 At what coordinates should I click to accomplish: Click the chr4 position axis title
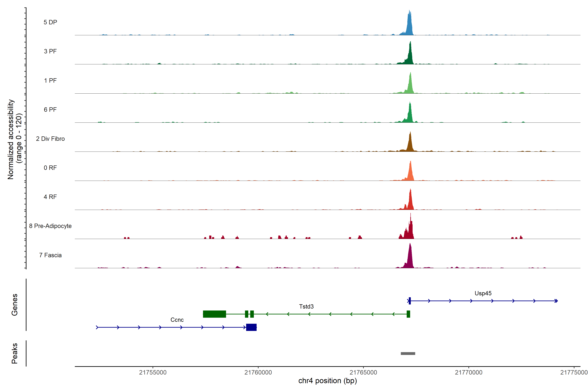[x=327, y=381]
